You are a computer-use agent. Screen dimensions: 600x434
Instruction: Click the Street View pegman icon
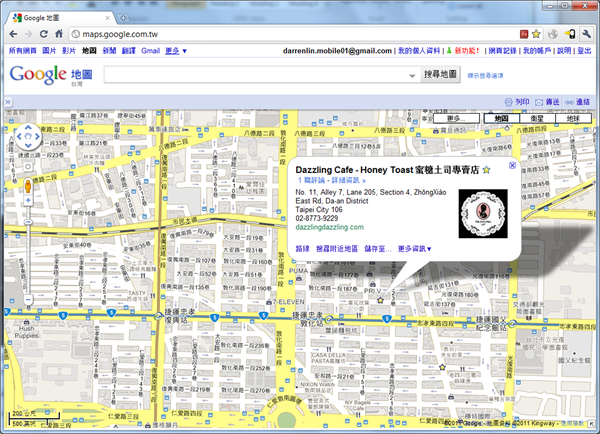pyautogui.click(x=28, y=186)
